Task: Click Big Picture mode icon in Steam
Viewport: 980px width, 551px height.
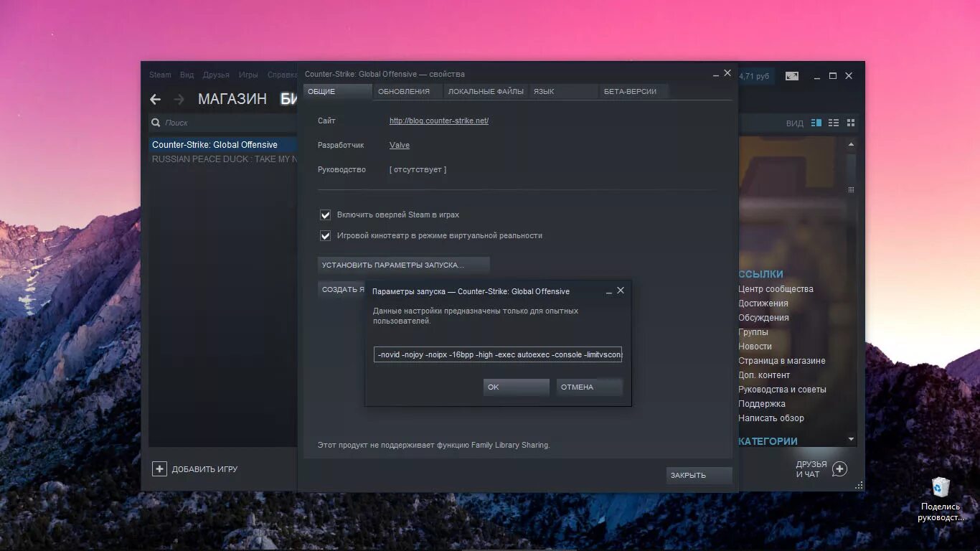Action: [x=792, y=76]
